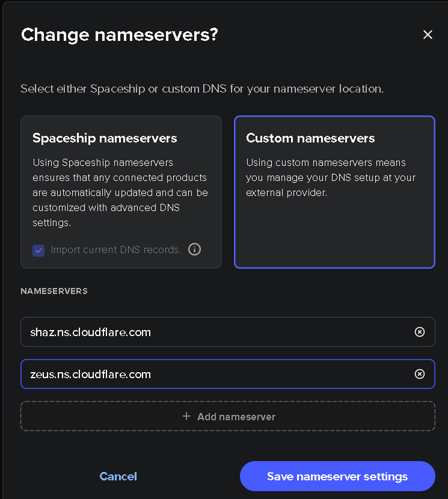Select the Spaceship nameservers option card

[x=121, y=192]
